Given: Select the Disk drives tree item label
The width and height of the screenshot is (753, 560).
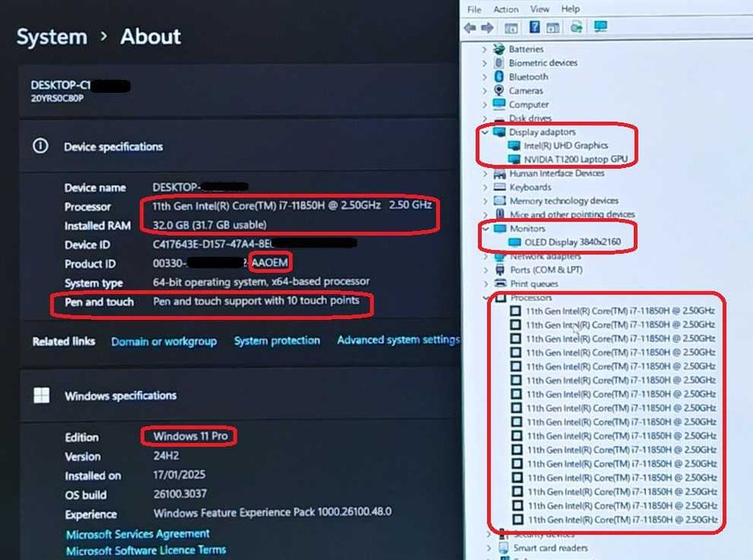Looking at the screenshot, I should pos(531,118).
